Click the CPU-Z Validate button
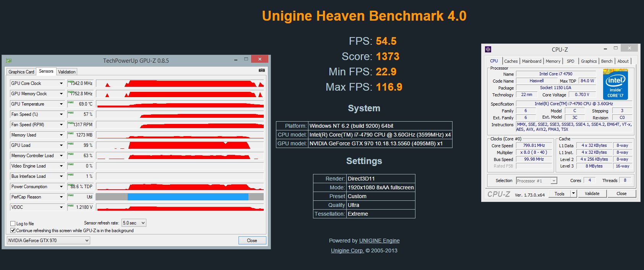This screenshot has width=644, height=270. pos(592,194)
